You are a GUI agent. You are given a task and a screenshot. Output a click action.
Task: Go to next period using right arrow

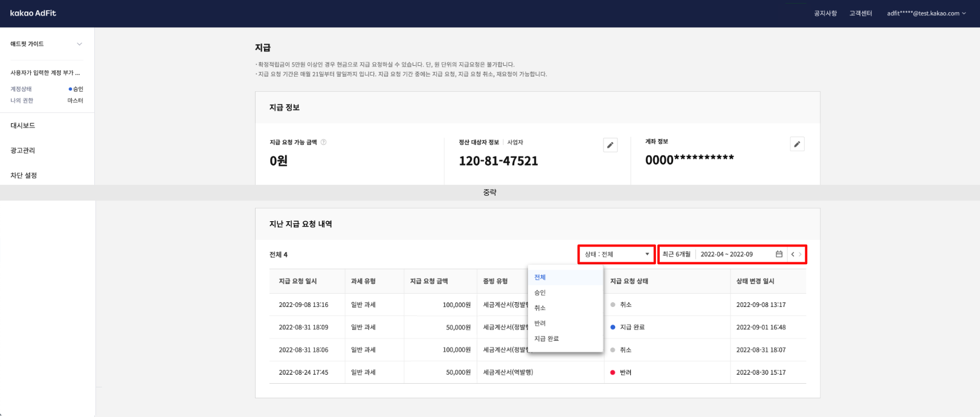[801, 254]
